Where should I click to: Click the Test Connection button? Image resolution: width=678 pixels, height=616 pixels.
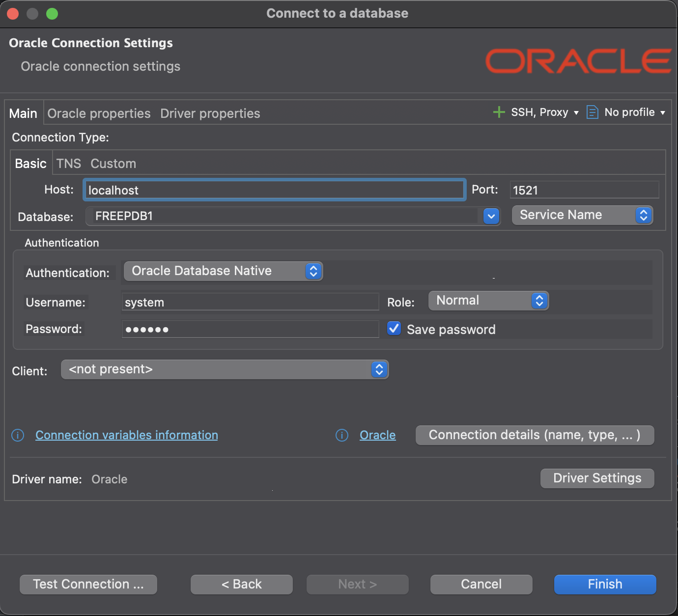click(x=88, y=585)
